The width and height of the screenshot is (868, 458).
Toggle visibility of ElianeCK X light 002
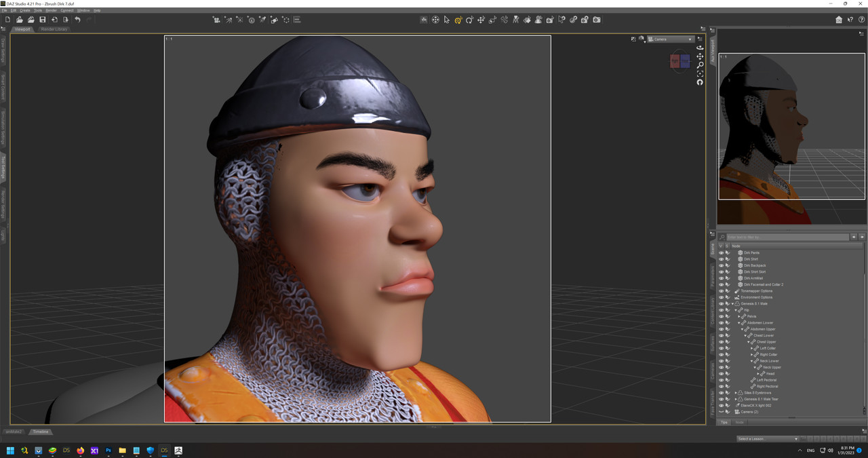point(721,405)
